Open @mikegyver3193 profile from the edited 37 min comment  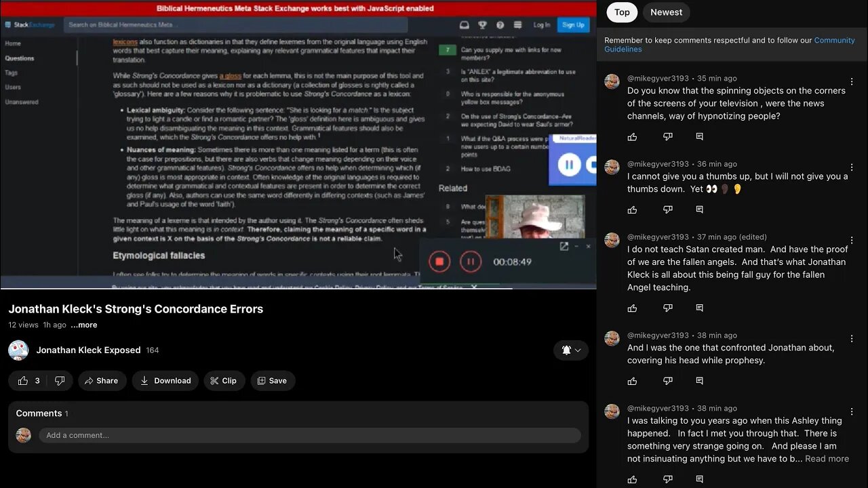click(x=658, y=237)
